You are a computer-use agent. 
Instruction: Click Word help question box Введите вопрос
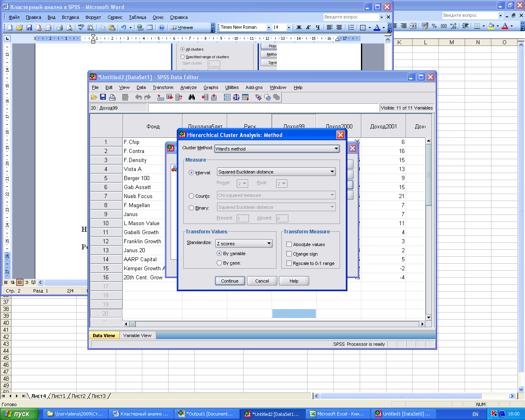click(x=351, y=17)
